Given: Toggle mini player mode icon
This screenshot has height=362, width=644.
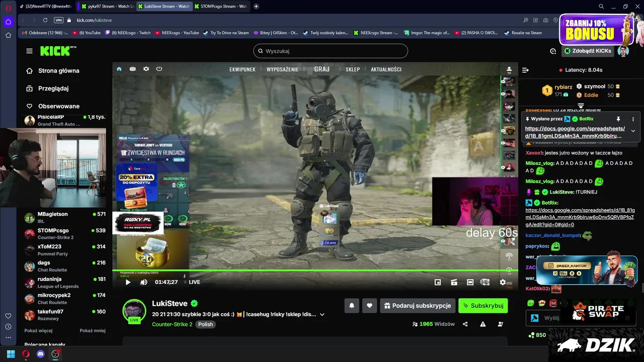Looking at the screenshot, I should [438, 283].
